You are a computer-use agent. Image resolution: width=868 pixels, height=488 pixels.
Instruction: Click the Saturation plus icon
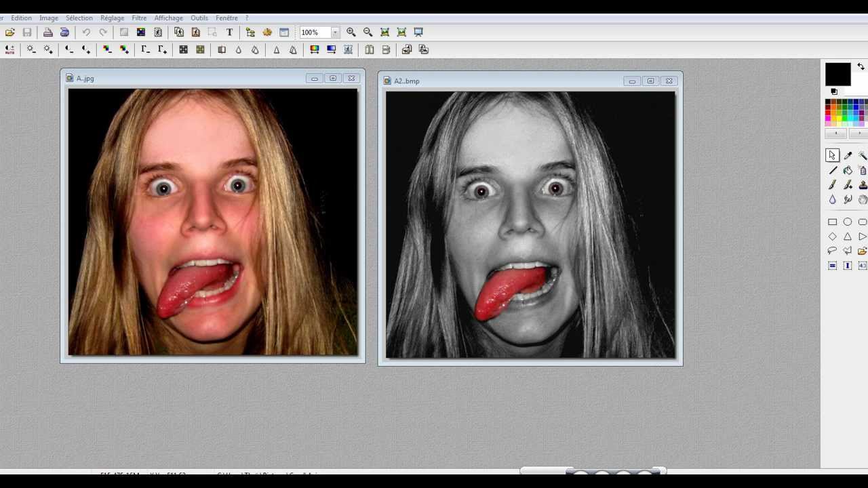click(124, 49)
